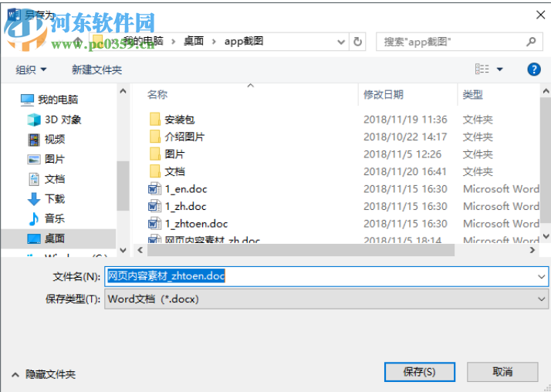The height and width of the screenshot is (392, 551).
Task: Click app截图 in the breadcrumb path
Action: tap(244, 42)
